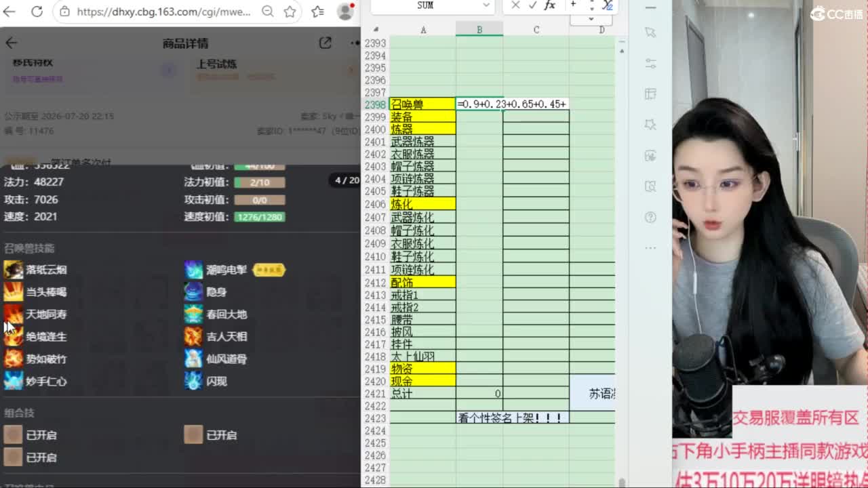868x488 pixels.
Task: Click the 妙手仁心 skill icon
Action: point(14,382)
